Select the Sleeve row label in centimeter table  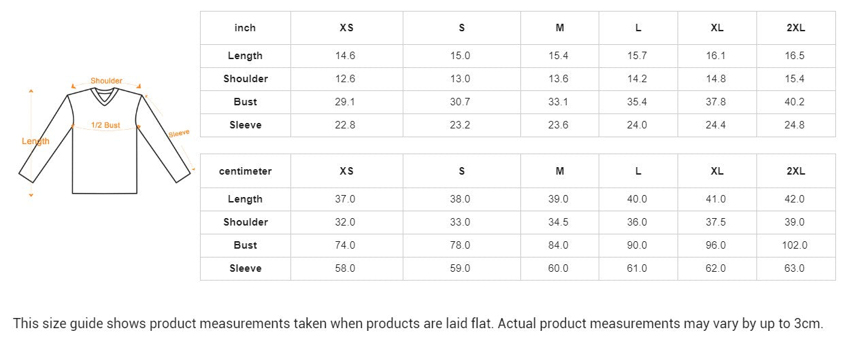[245, 268]
